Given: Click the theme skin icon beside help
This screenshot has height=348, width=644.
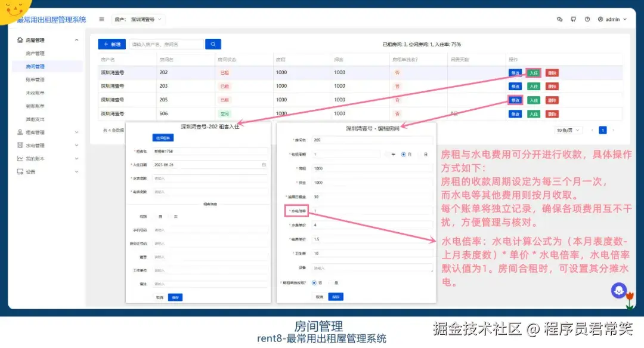Looking at the screenshot, I should tap(574, 19).
